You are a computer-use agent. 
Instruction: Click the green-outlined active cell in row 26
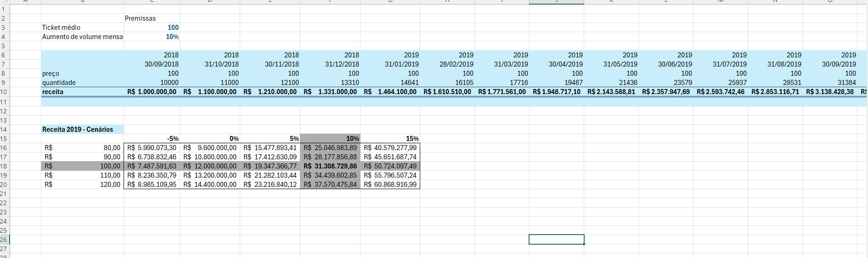[x=557, y=240]
